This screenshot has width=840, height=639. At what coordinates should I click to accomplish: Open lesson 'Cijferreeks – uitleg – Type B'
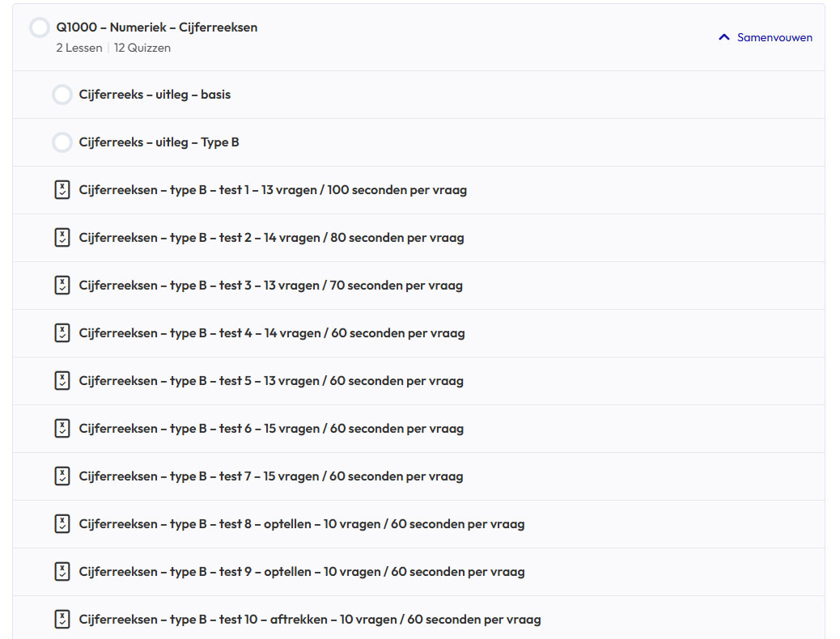pyautogui.click(x=159, y=142)
